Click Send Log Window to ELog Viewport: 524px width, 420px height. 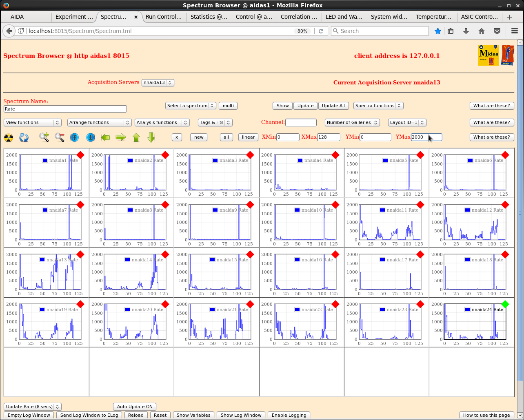coord(89,415)
